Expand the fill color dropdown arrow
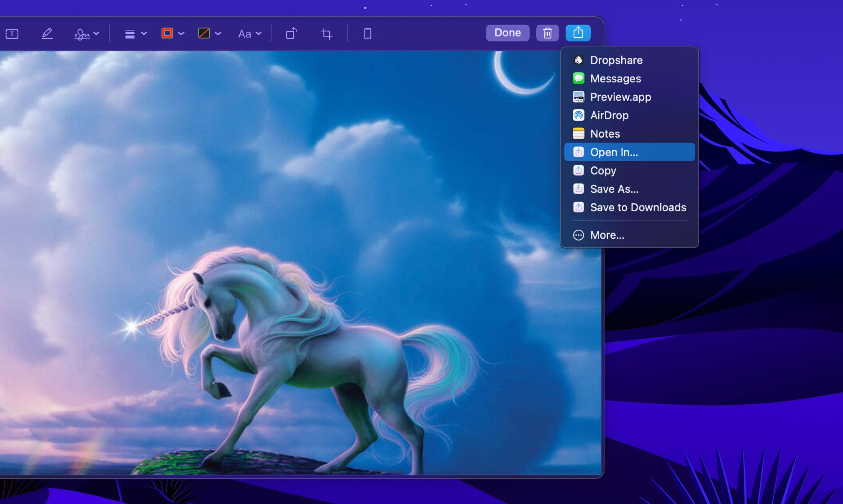Viewport: 843px width, 504px height. coord(218,33)
